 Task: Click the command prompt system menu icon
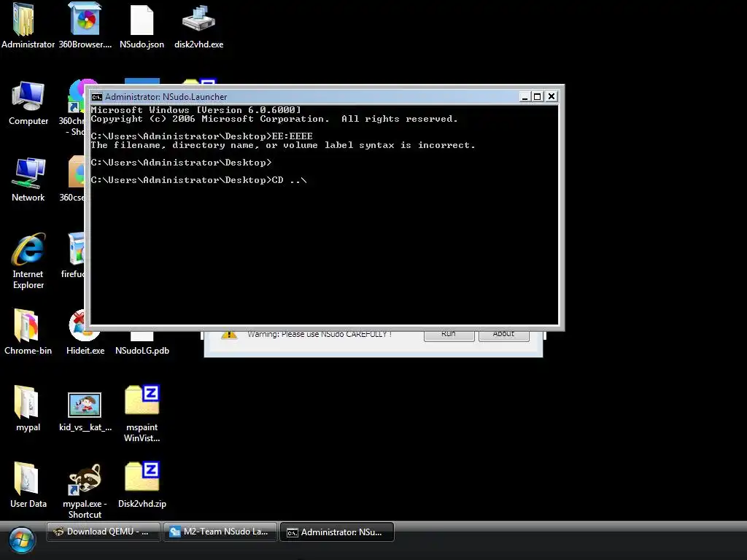tap(97, 97)
